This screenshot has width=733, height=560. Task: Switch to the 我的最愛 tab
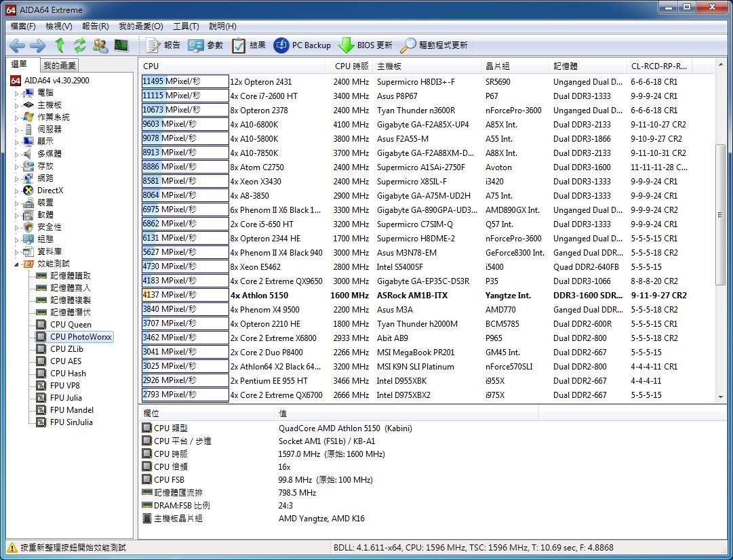click(60, 66)
